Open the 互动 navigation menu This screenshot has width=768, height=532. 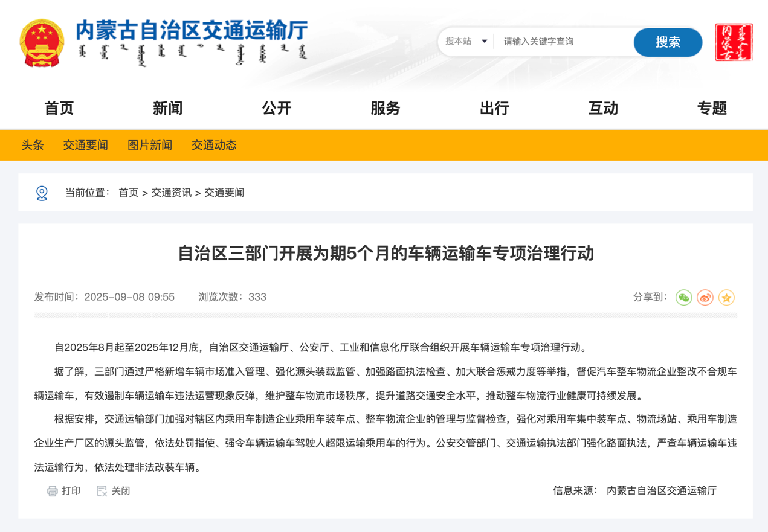pyautogui.click(x=602, y=108)
